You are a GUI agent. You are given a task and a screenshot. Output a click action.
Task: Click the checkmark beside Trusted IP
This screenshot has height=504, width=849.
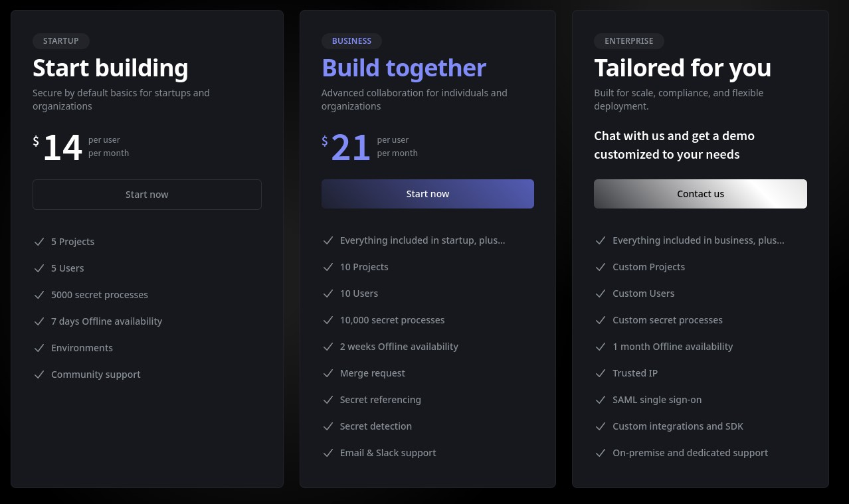pyautogui.click(x=601, y=373)
